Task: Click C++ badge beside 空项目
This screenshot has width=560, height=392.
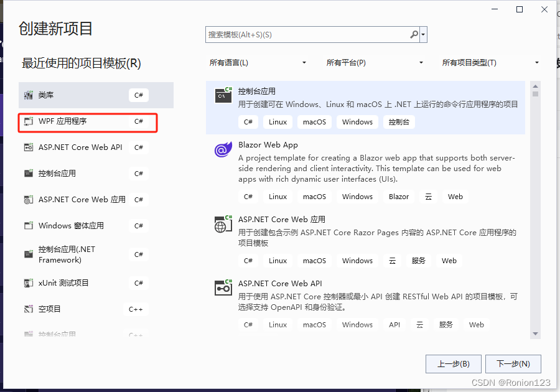Action: (136, 309)
